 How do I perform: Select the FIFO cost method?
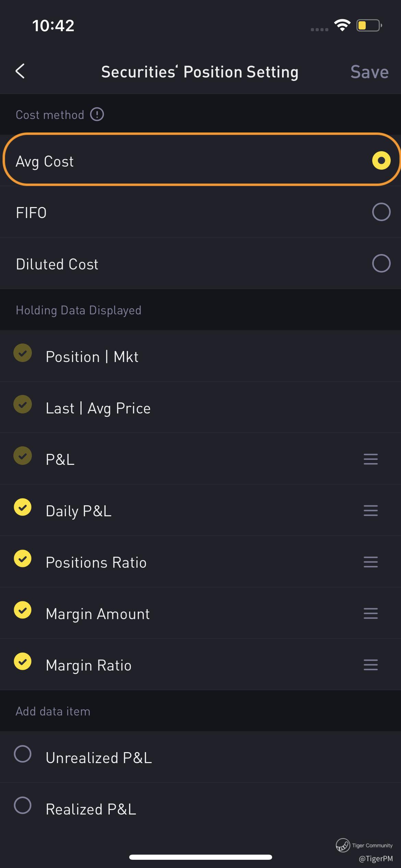(x=381, y=212)
